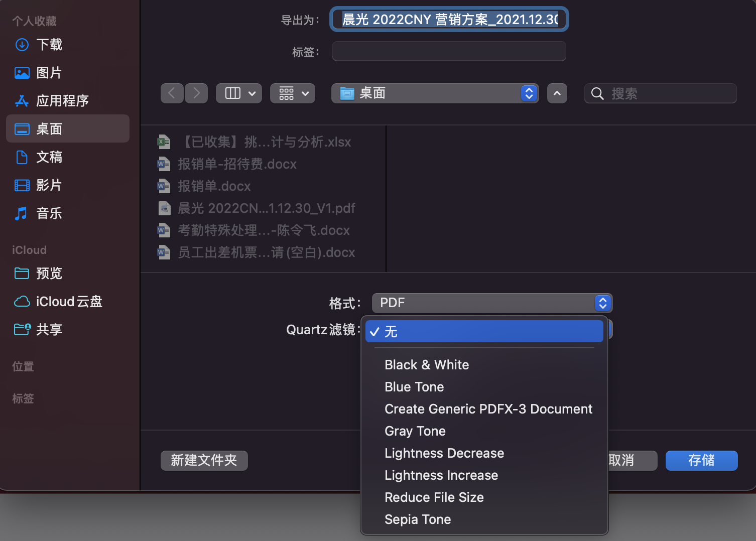756x541 pixels.
Task: Open the PDF format dropdown
Action: [491, 303]
